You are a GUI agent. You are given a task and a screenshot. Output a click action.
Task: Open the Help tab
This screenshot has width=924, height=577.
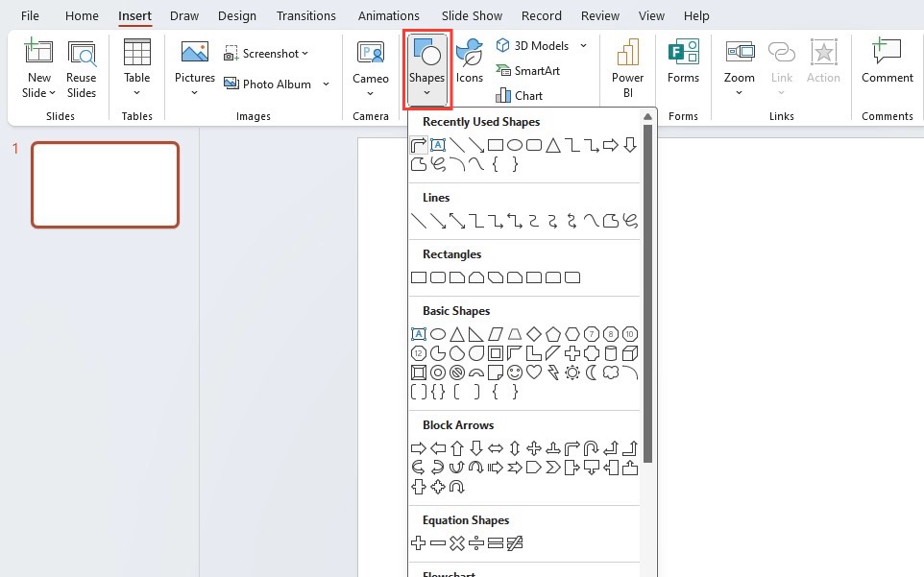pos(696,16)
